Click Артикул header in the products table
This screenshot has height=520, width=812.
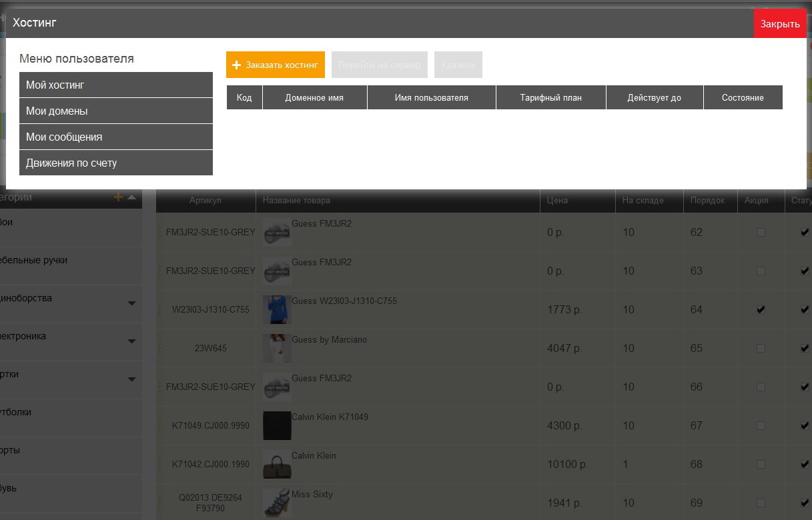coord(206,201)
